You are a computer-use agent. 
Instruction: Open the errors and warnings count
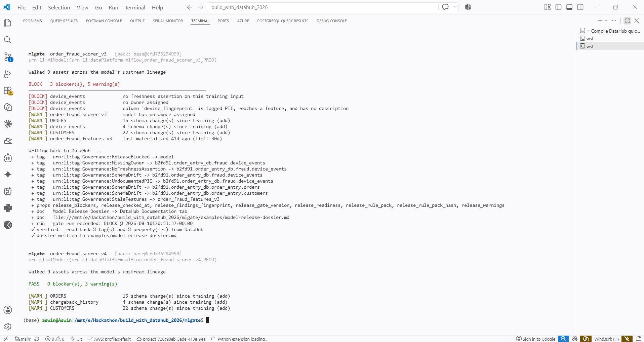(55, 339)
